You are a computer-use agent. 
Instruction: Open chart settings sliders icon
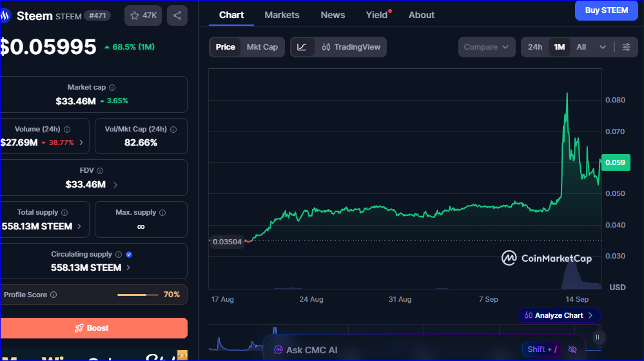coord(626,47)
